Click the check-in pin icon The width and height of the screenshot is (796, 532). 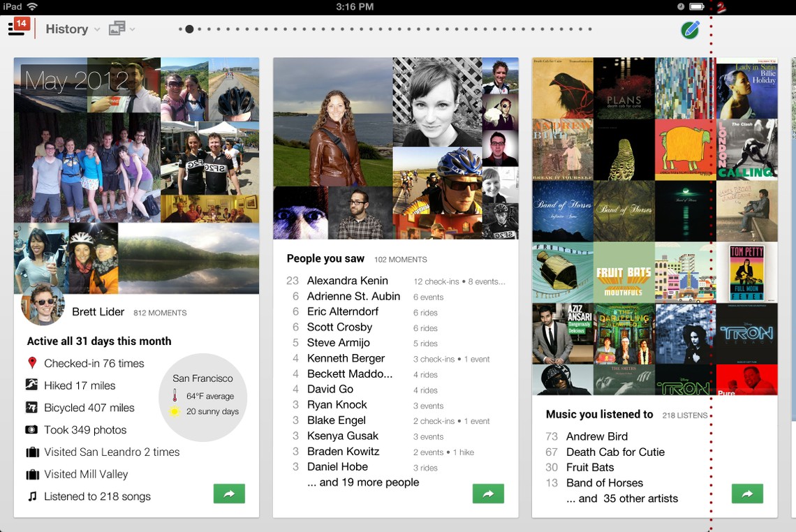click(31, 363)
